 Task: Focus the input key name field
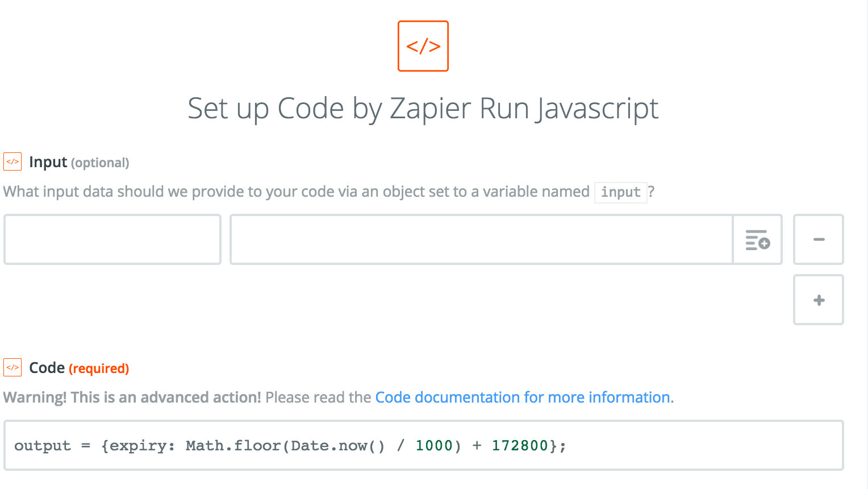[112, 239]
